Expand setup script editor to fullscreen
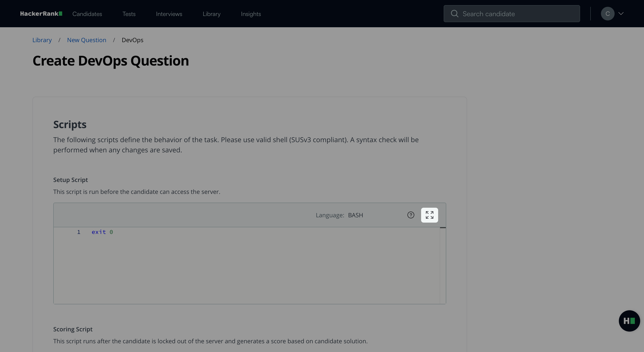The width and height of the screenshot is (644, 352). point(429,215)
